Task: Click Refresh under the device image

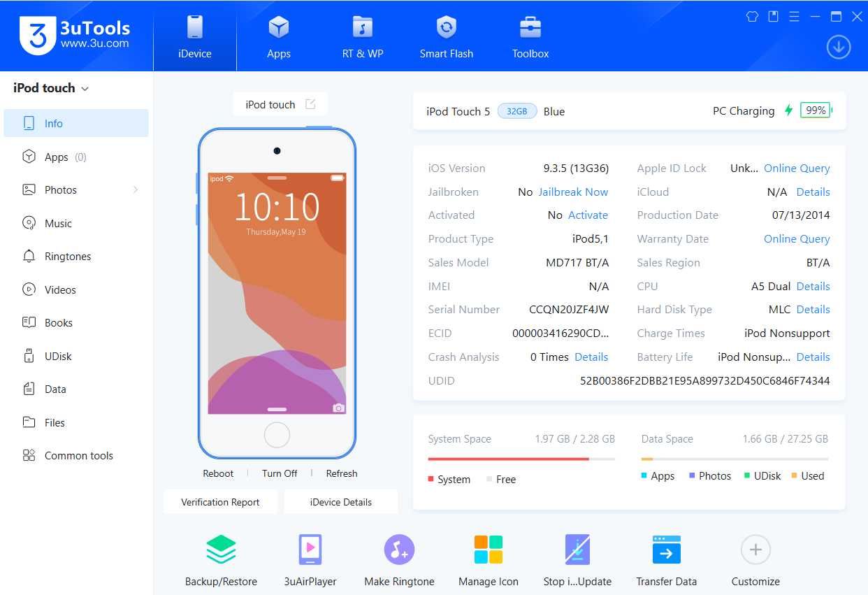Action: (x=342, y=473)
